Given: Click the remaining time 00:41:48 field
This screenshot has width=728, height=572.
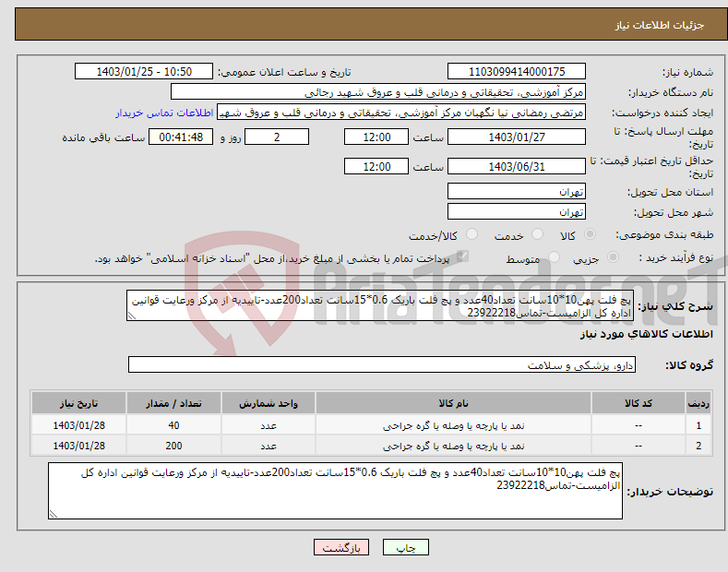Looking at the screenshot, I should point(181,137).
